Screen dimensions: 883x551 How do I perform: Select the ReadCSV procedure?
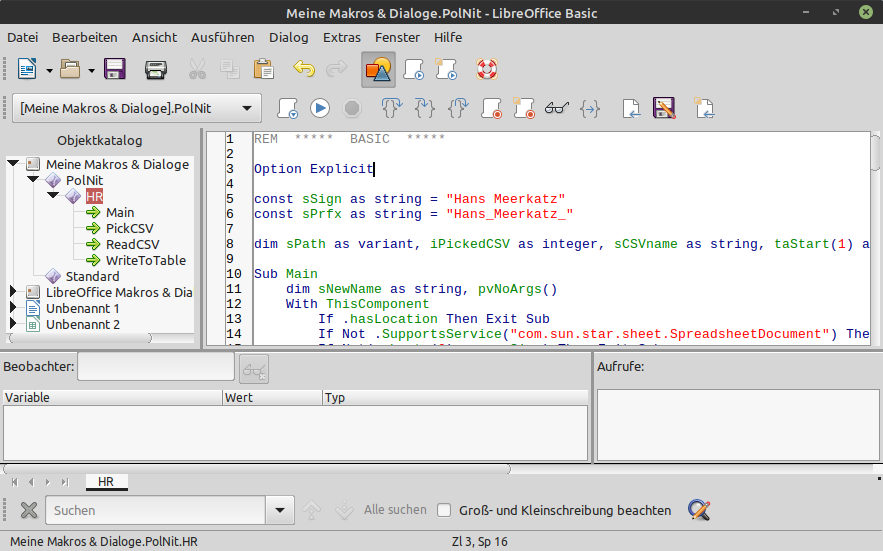pyautogui.click(x=132, y=245)
